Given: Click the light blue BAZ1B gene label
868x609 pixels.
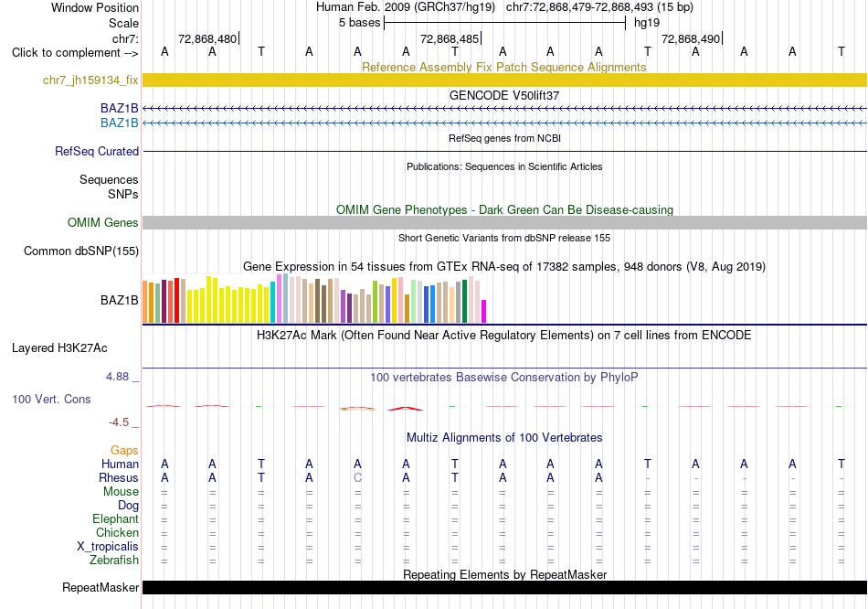Looking at the screenshot, I should tap(119, 123).
